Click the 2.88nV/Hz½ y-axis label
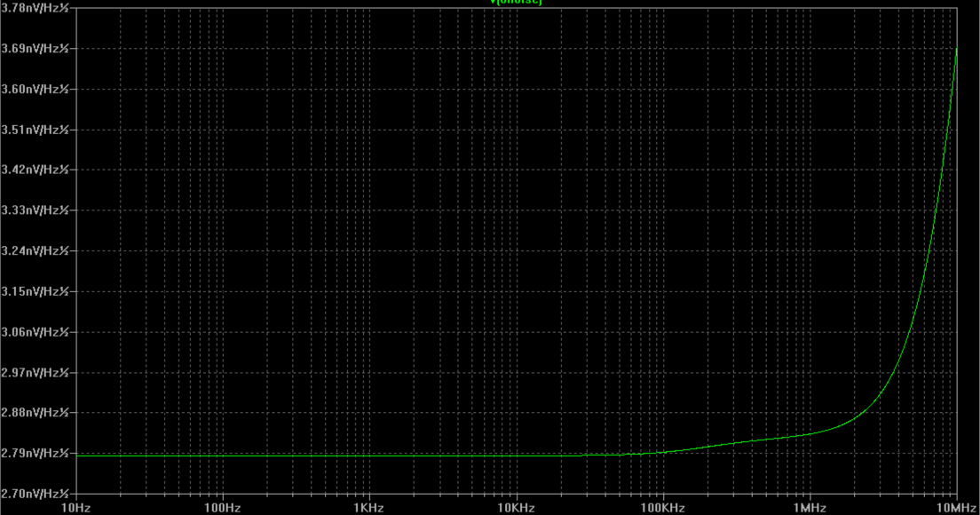 tap(35, 413)
